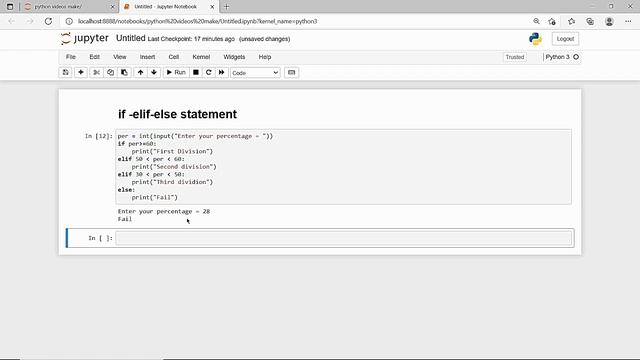Restart kernel and run all cells icon
Screen dimensions: 640x360
[222, 72]
